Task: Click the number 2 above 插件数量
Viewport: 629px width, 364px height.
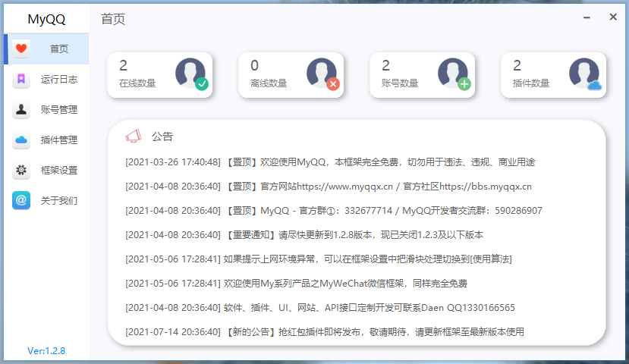Action: 517,65
